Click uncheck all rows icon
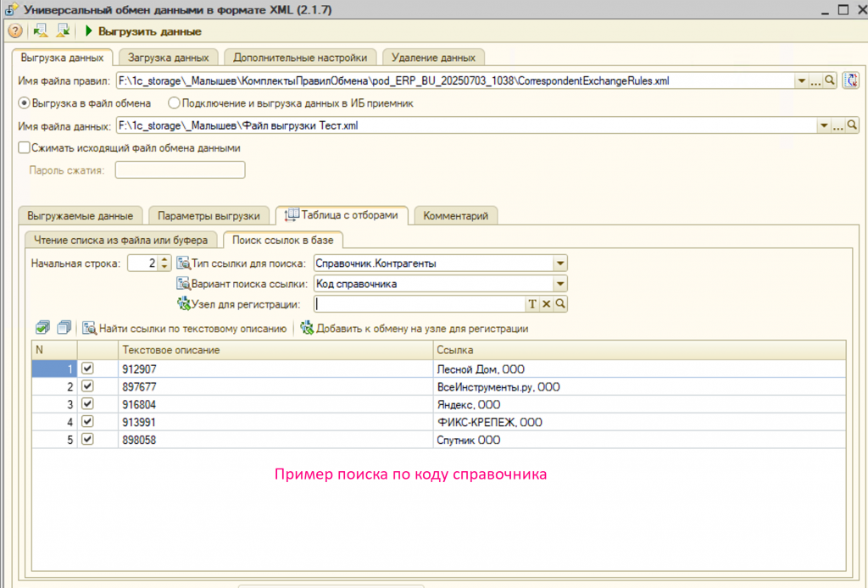Screen dimensions: 868x588 click(x=64, y=327)
